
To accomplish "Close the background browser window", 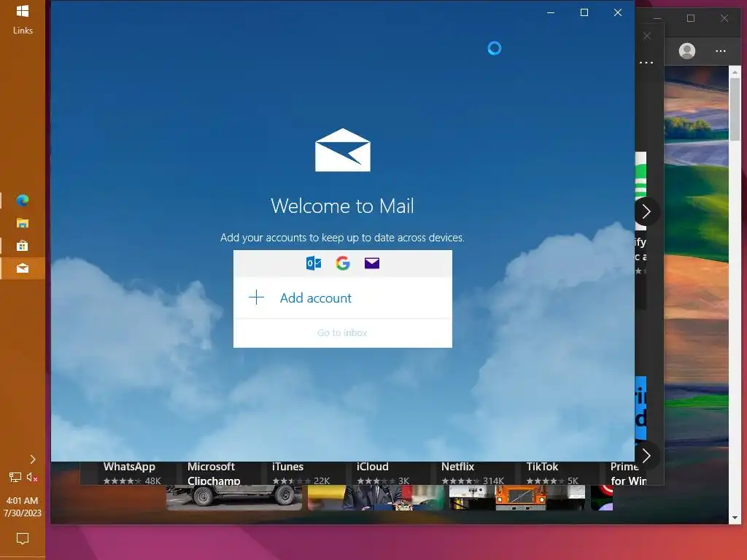I will pos(724,18).
